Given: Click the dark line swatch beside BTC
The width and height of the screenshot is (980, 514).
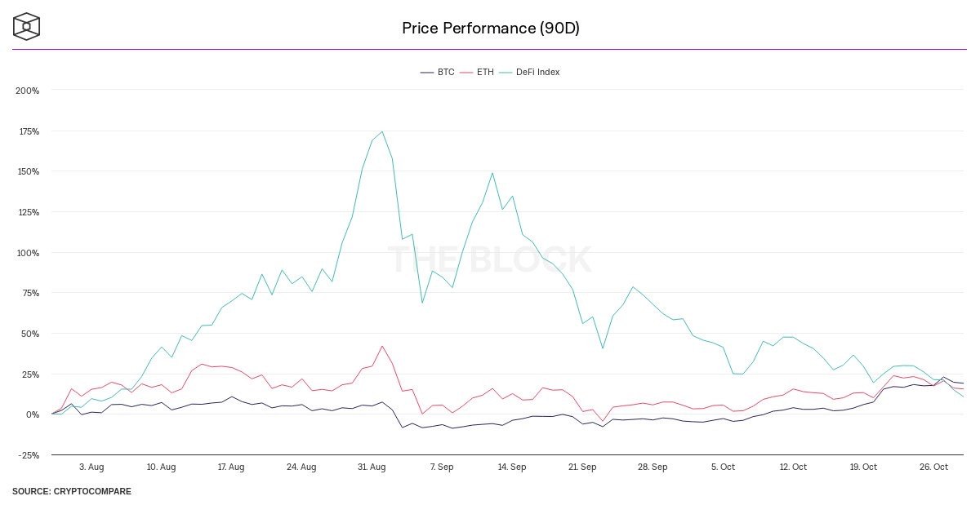Looking at the screenshot, I should click(x=426, y=72).
